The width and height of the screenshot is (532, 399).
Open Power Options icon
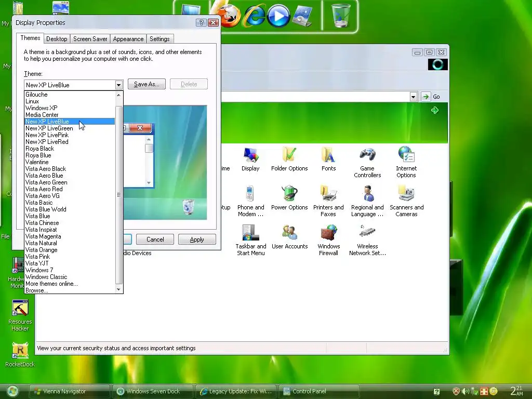coord(289,198)
